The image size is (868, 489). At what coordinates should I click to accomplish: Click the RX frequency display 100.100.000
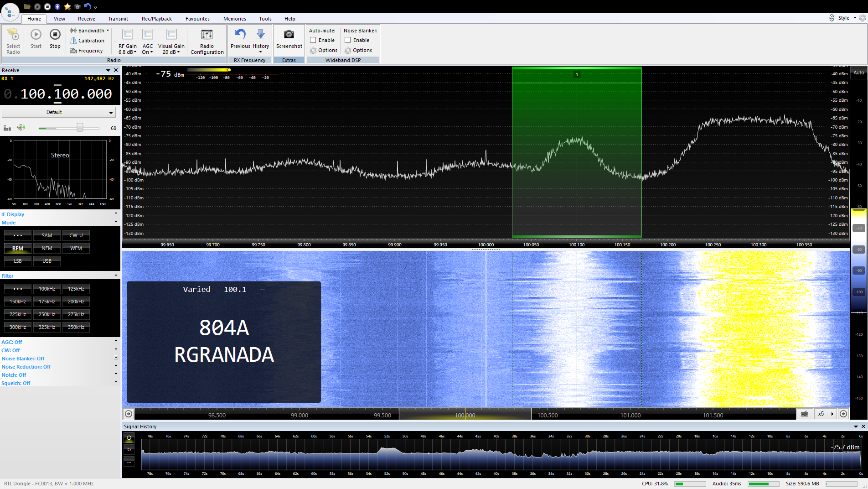[59, 94]
